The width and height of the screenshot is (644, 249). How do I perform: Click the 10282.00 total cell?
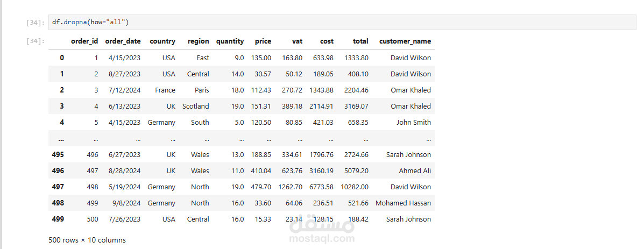pos(355,187)
